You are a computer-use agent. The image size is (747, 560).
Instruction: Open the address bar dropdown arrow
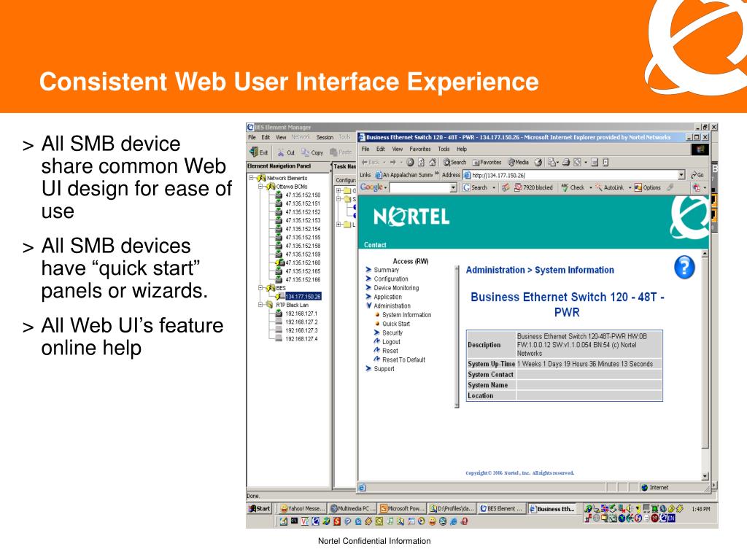click(681, 175)
